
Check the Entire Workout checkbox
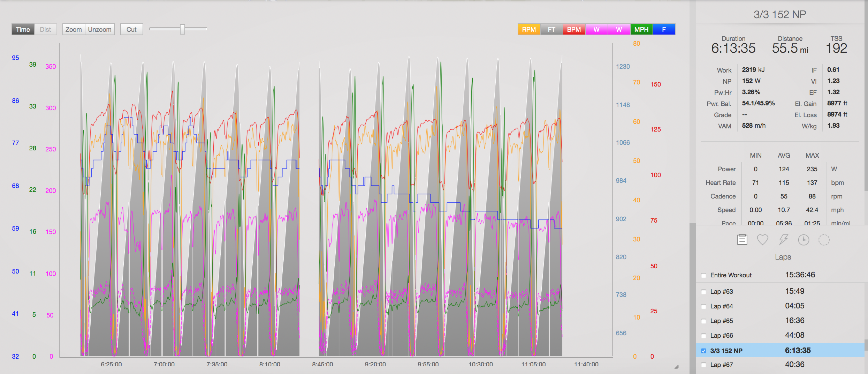click(703, 275)
